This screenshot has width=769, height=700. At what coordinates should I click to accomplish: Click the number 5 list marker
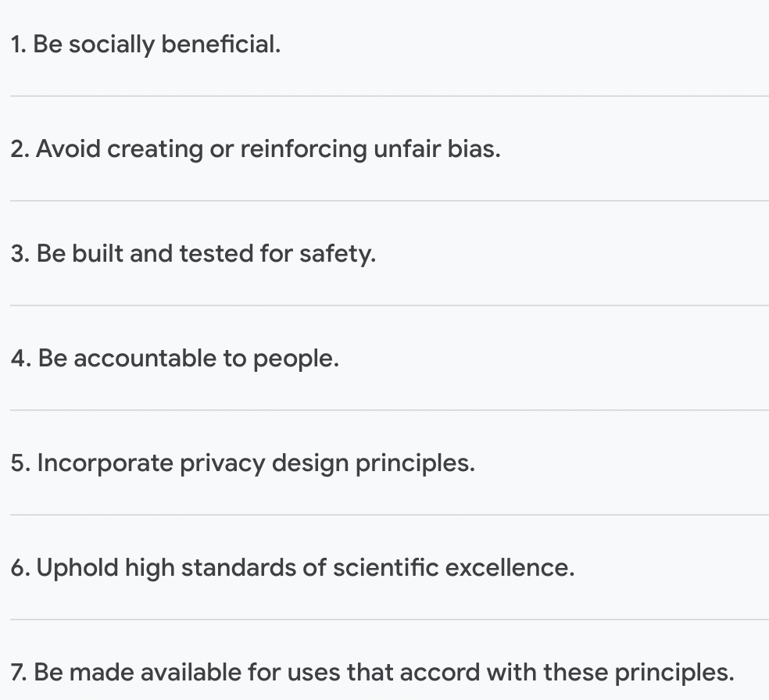click(20, 463)
